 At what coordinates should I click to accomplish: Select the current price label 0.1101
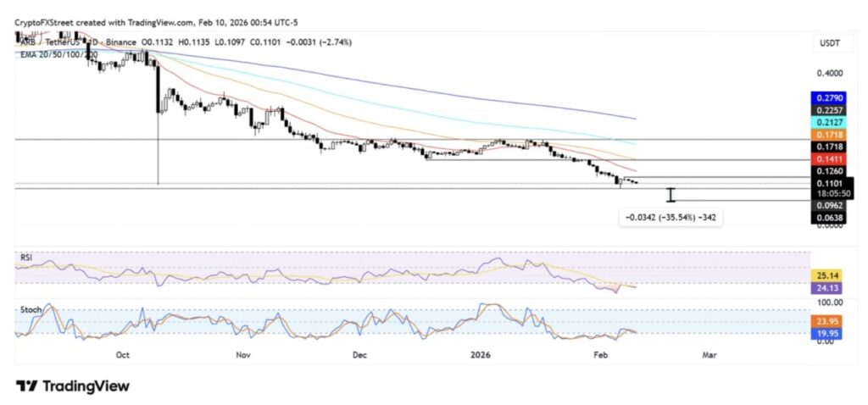830,183
